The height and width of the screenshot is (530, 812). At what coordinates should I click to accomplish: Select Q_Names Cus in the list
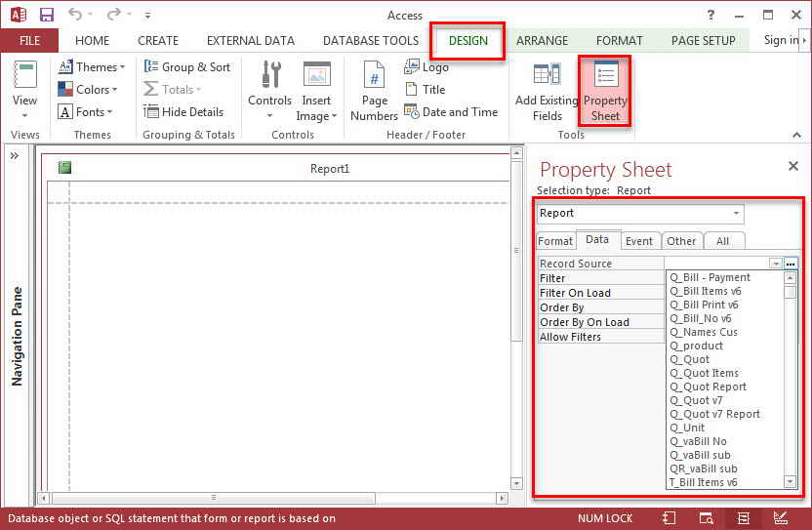coord(704,332)
